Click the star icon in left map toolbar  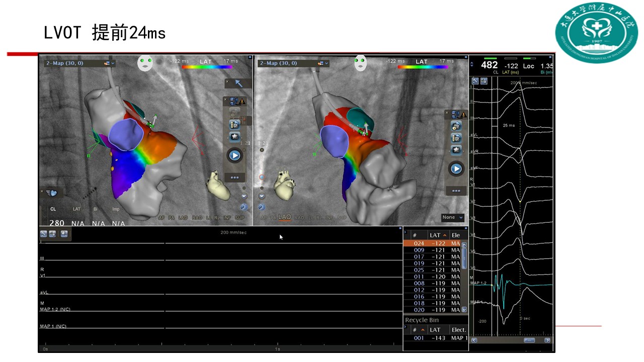click(x=234, y=136)
